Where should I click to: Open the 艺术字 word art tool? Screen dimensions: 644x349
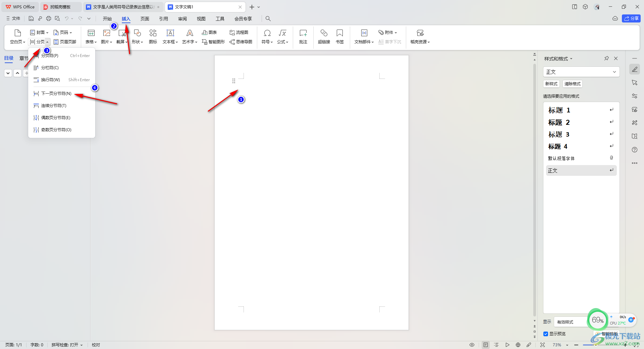point(190,37)
